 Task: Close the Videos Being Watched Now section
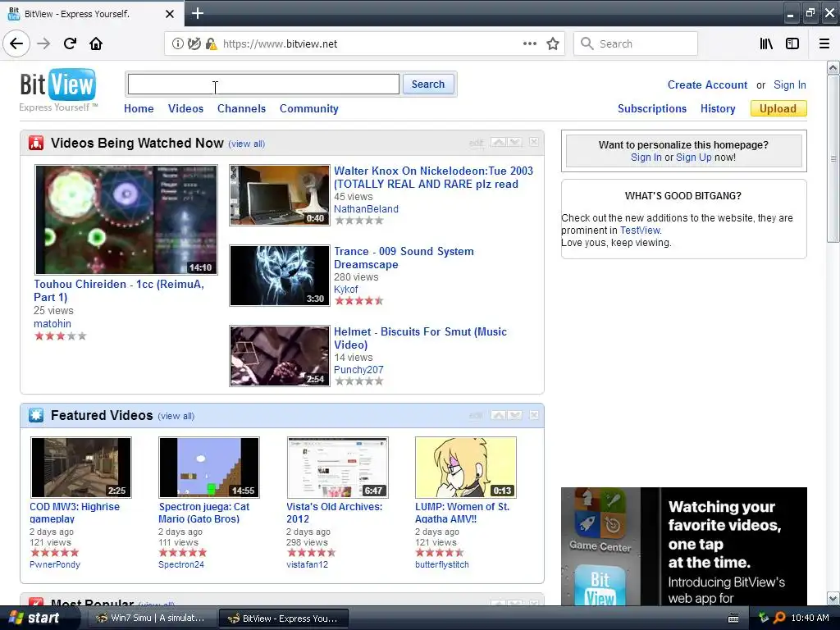[534, 142]
